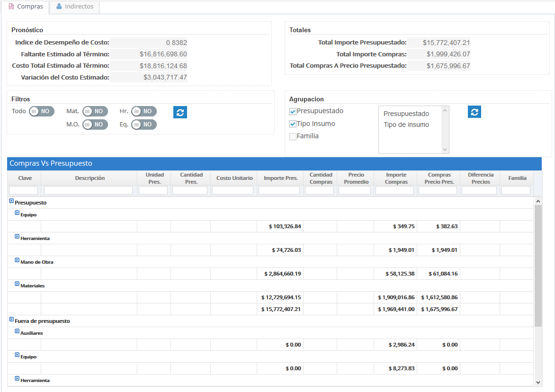
Task: Expand the Materiales group row
Action: tap(17, 285)
